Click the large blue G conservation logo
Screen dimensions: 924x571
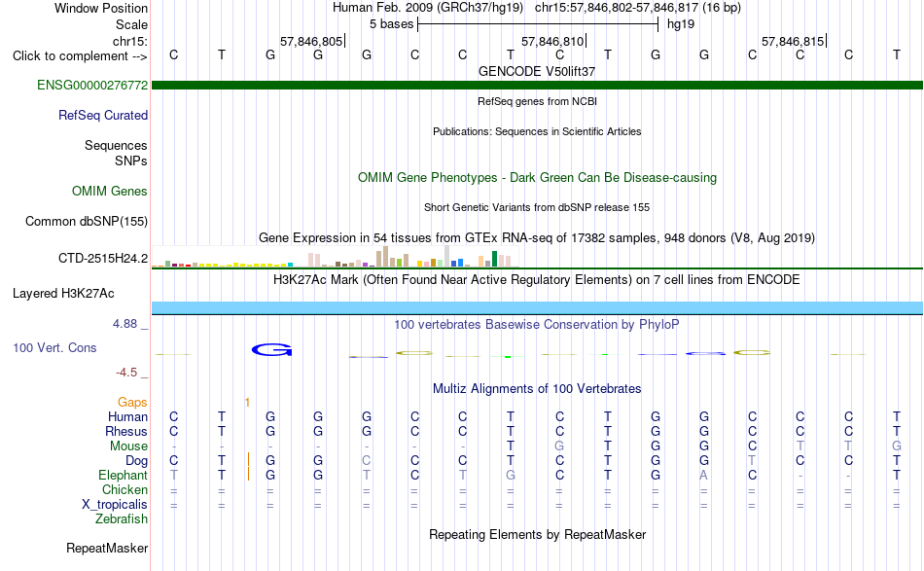pyautogui.click(x=271, y=350)
